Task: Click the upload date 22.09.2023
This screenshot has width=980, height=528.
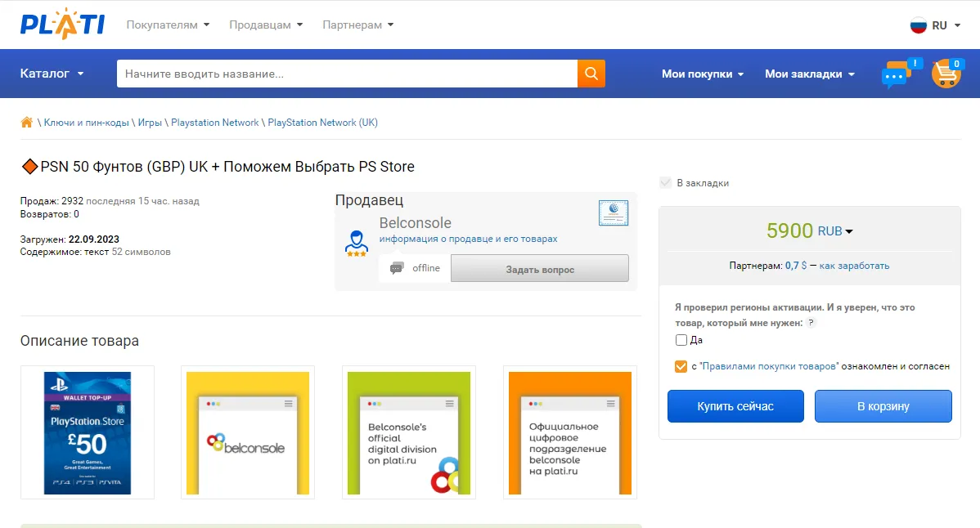Action: (94, 239)
